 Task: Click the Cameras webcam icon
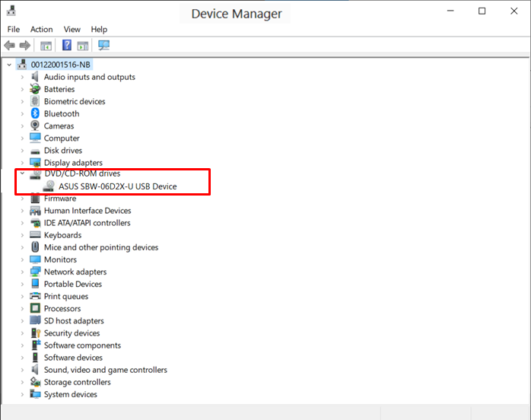pos(35,126)
